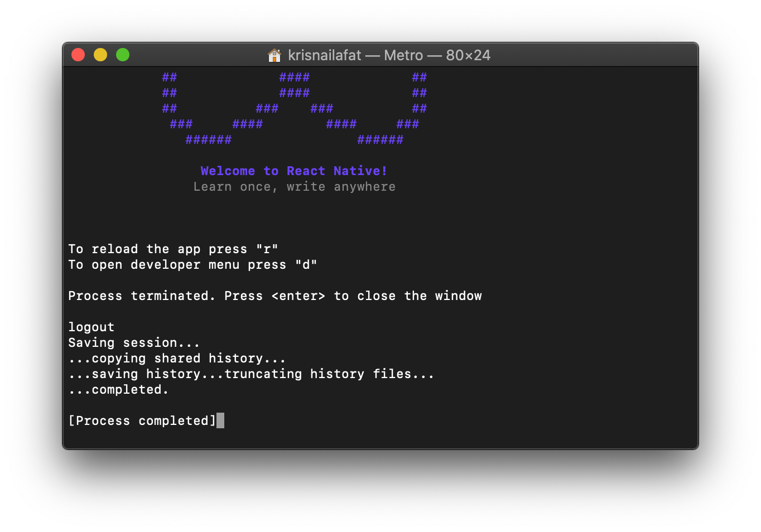The image size is (761, 532).
Task: Click the terminal cursor block after '[Process completed]'
Action: [x=220, y=420]
